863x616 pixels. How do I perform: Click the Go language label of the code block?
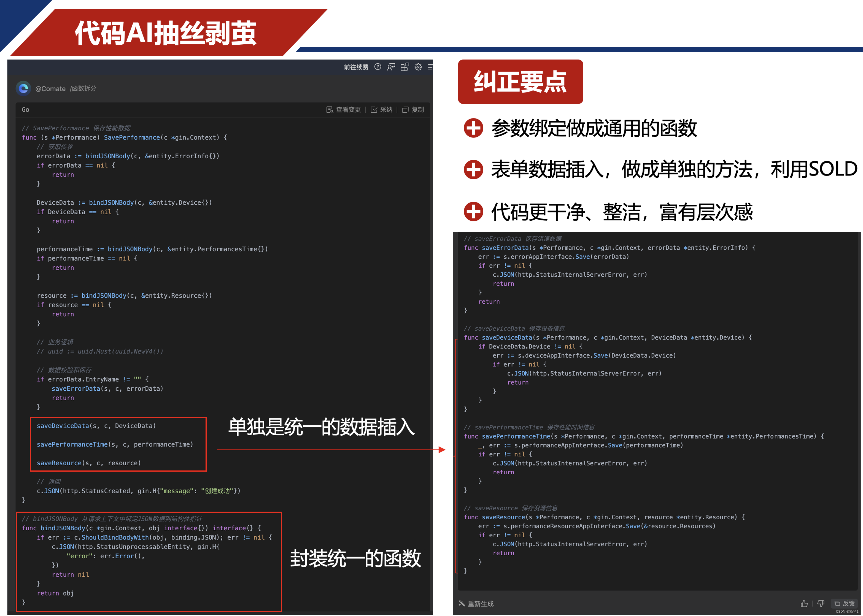click(25, 110)
